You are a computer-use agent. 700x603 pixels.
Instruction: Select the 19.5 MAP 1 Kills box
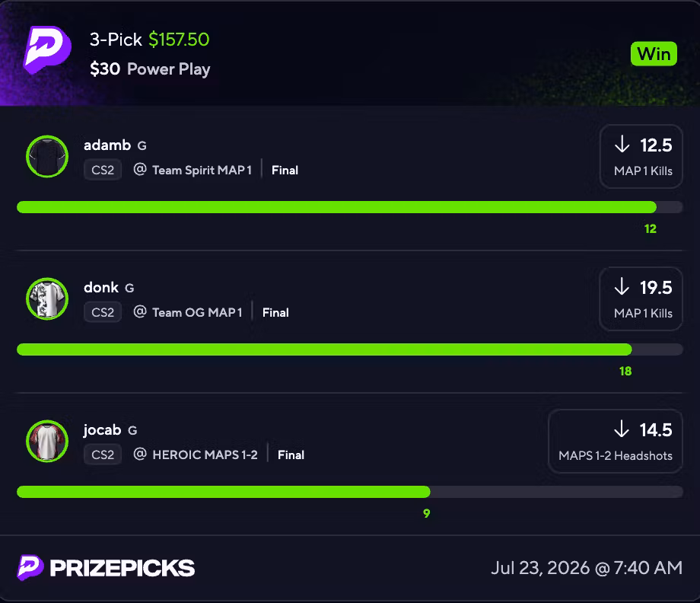[x=641, y=298]
